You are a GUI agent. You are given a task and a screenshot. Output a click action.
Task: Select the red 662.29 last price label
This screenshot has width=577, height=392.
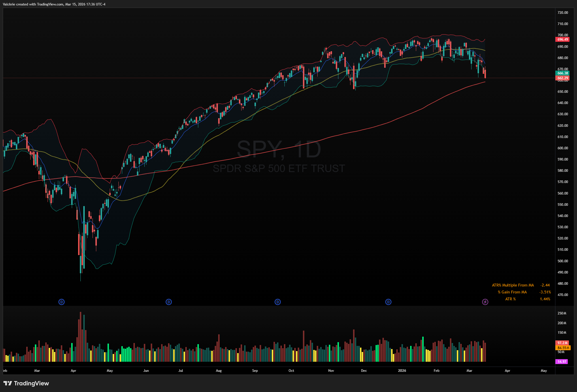pos(562,78)
